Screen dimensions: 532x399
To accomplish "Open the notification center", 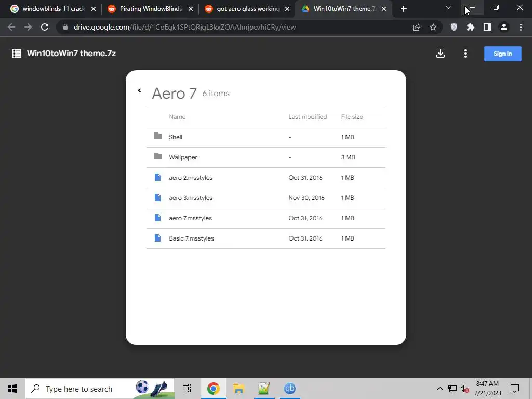I will point(515,389).
